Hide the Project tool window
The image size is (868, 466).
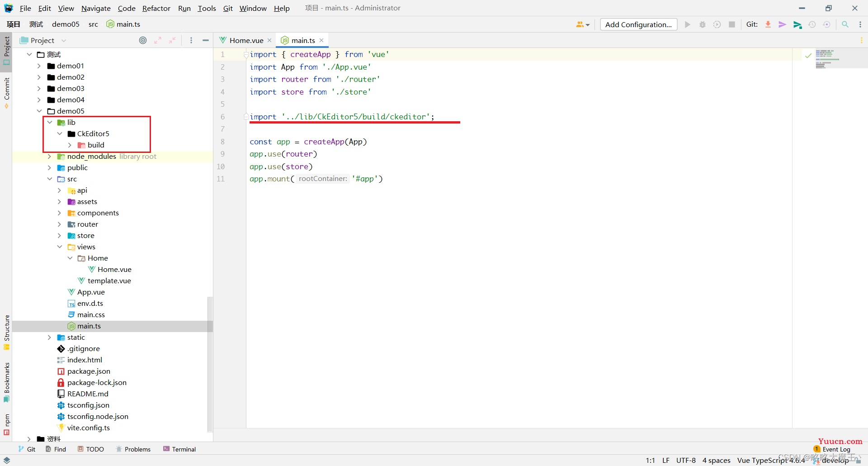click(206, 40)
